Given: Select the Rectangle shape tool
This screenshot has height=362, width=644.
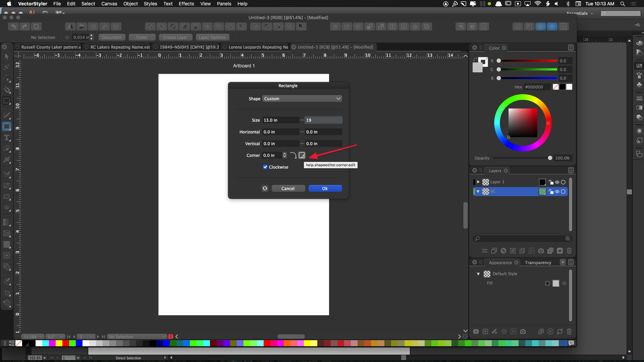Looking at the screenshot, I should point(7,127).
